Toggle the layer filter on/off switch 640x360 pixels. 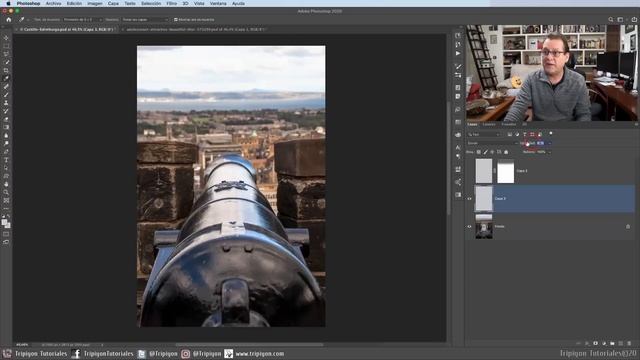[551, 134]
